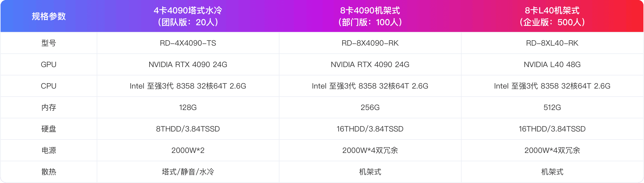Click the 512G memory cell
This screenshot has width=644, height=183.
point(552,107)
